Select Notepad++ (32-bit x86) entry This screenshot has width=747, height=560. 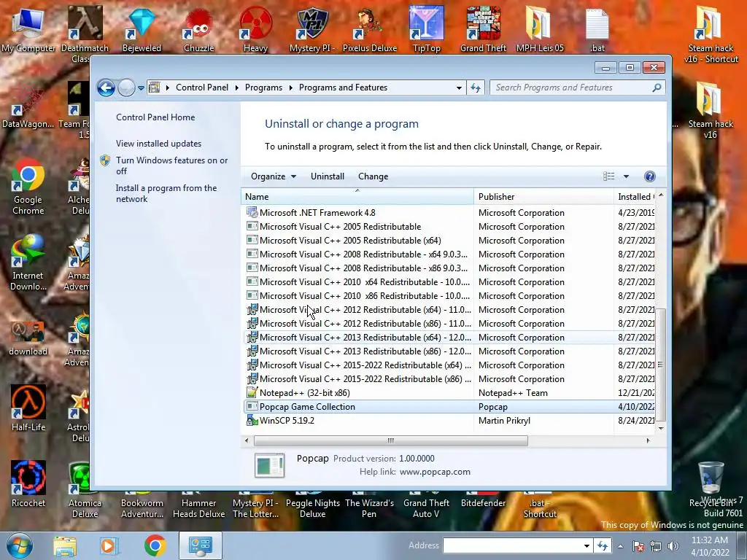coord(449,393)
